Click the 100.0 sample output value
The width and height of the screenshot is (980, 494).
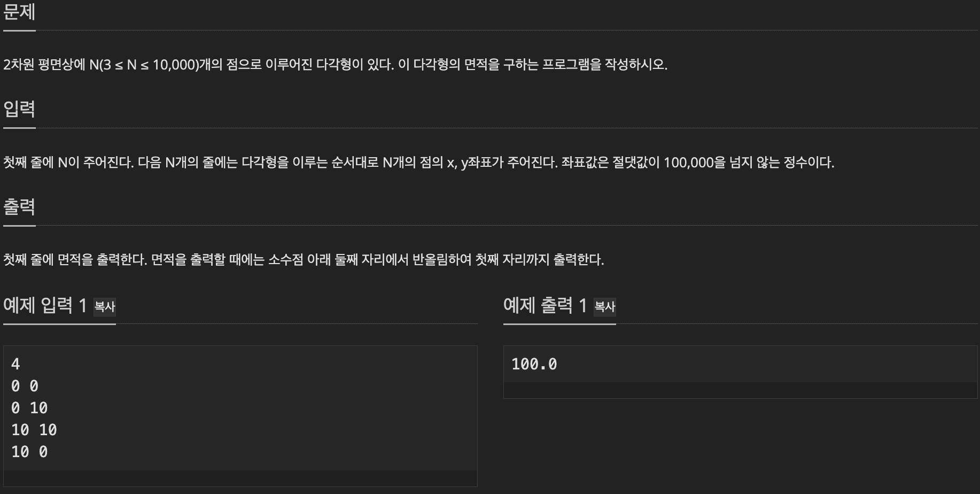[x=534, y=364]
